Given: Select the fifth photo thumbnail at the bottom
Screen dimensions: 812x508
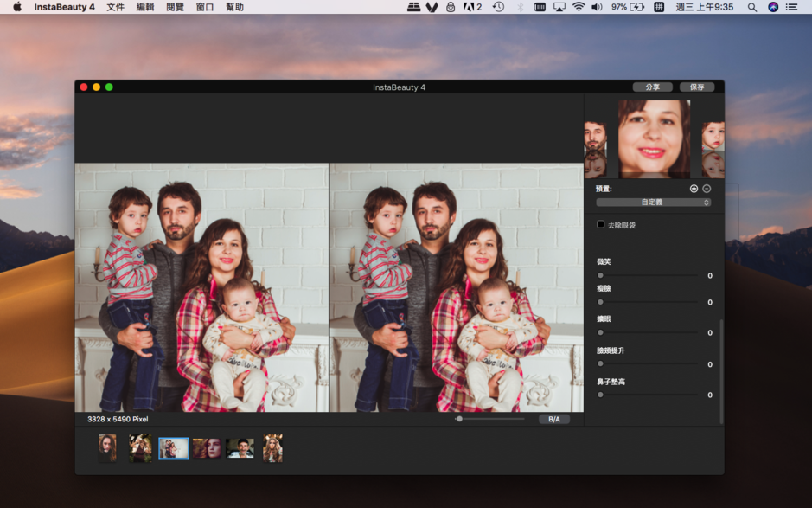Looking at the screenshot, I should 240,447.
